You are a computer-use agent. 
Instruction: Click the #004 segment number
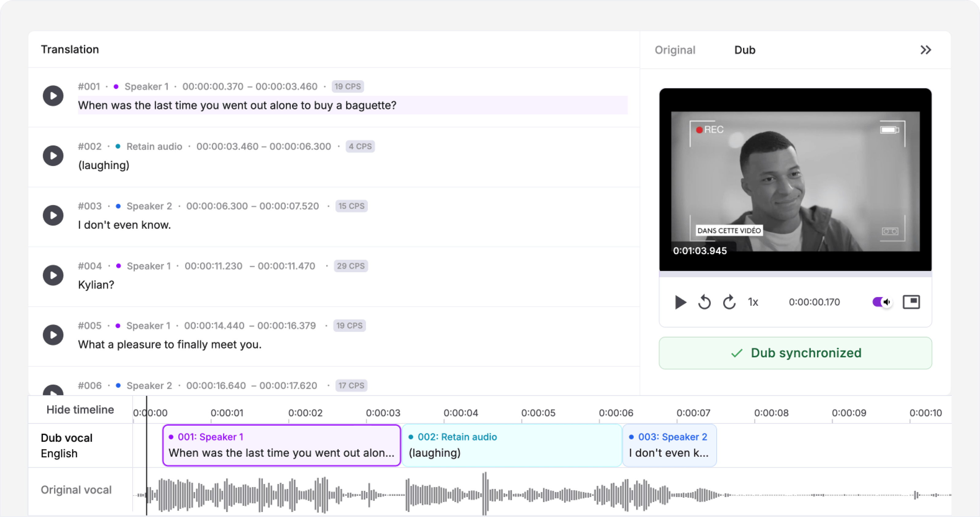90,266
